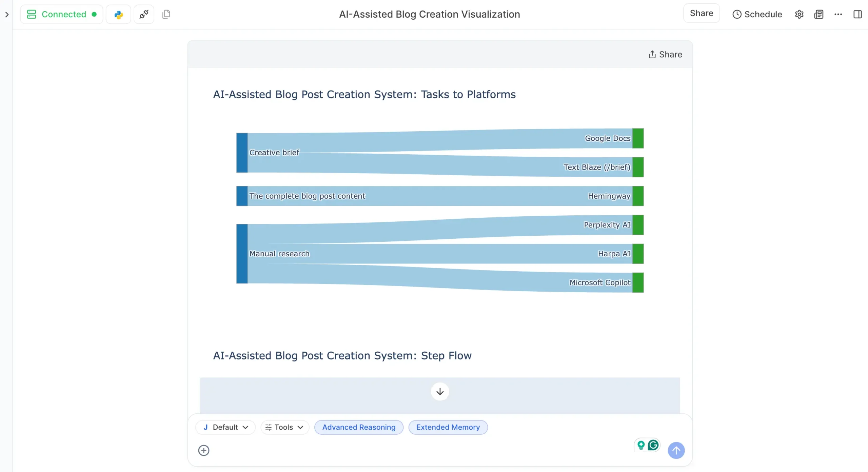
Task: Click the news/document icon next to settings
Action: tap(819, 14)
